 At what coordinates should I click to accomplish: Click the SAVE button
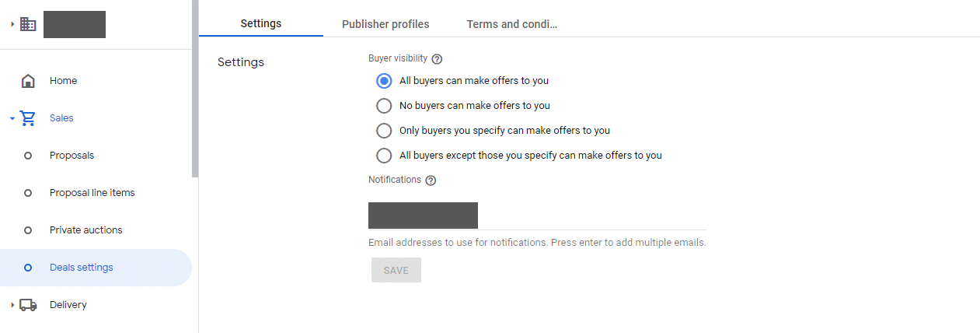(x=396, y=270)
